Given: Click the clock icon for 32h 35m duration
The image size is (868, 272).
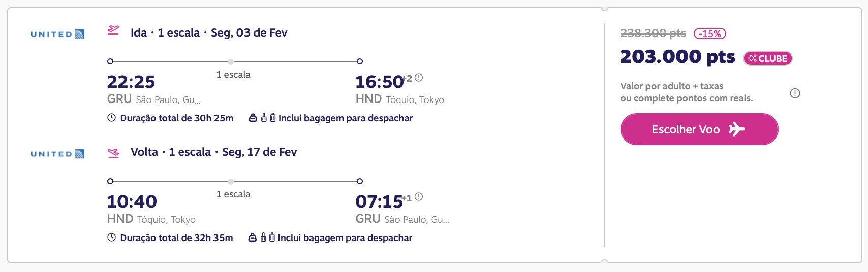Looking at the screenshot, I should click(112, 237).
